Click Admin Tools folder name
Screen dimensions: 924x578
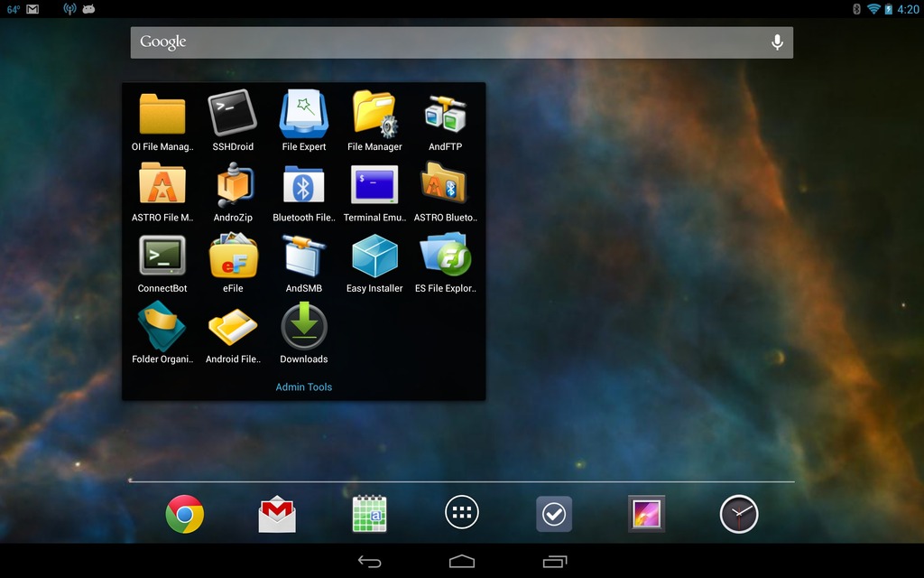(x=303, y=387)
